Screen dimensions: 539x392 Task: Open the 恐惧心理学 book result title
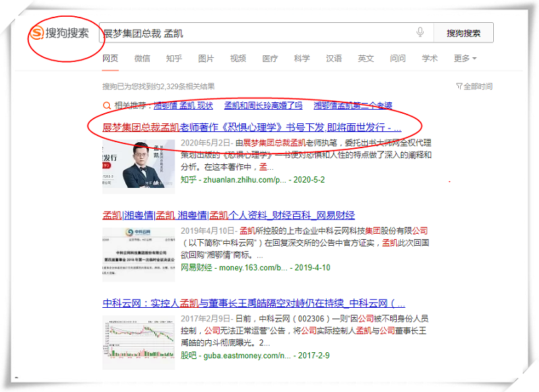pos(251,127)
